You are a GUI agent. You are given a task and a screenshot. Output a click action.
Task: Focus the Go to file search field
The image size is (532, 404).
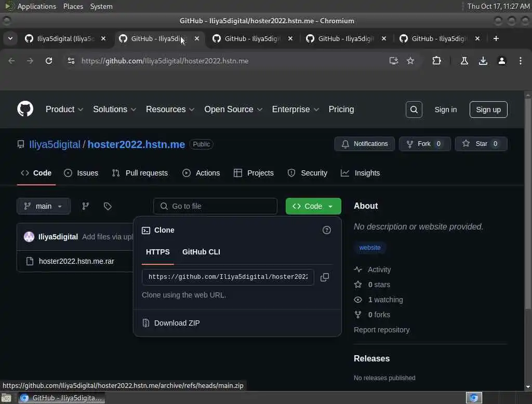coord(216,206)
